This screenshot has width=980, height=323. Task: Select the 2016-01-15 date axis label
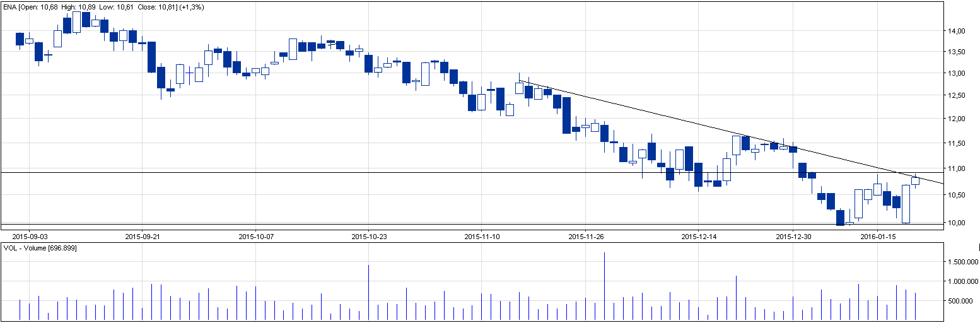[878, 237]
